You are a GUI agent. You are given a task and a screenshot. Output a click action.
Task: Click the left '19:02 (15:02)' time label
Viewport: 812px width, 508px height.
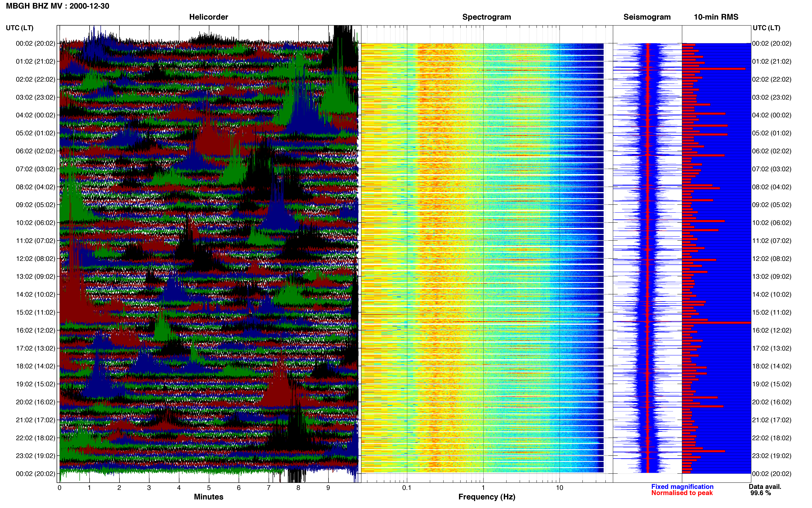[36, 384]
